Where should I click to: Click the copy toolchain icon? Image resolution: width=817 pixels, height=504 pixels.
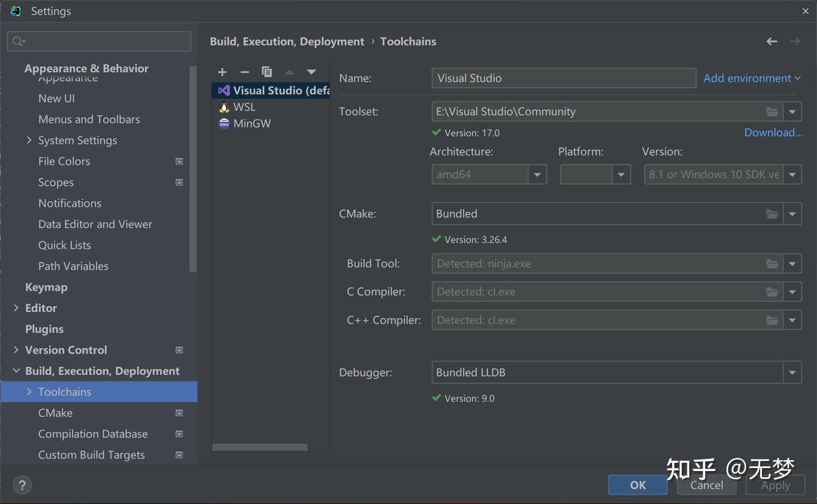tap(267, 72)
